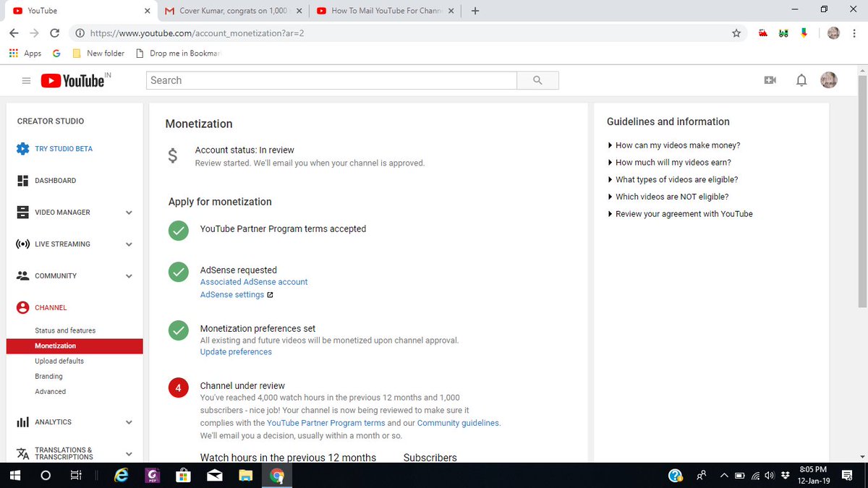Click TRY STUDIO BETA link

tap(64, 149)
